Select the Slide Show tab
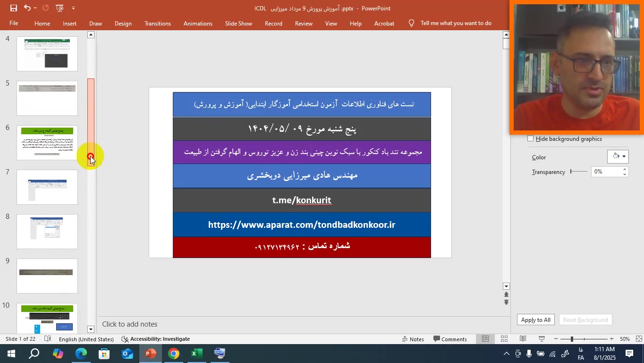The image size is (644, 363). 238,23
